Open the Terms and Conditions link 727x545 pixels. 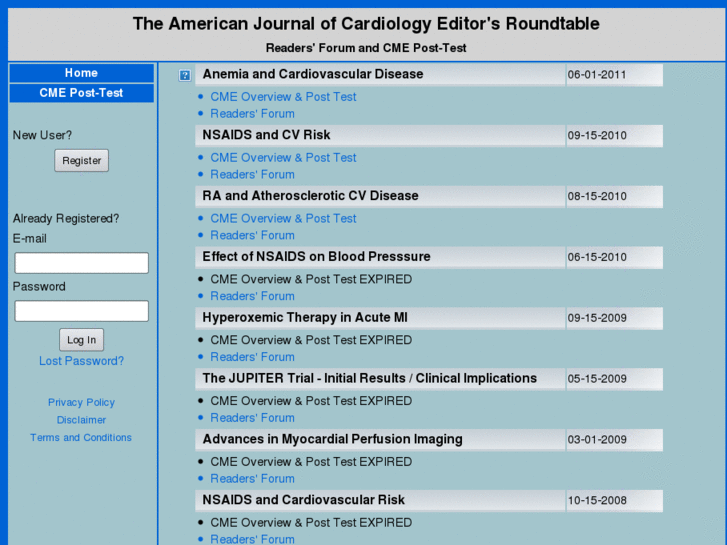[x=81, y=437]
